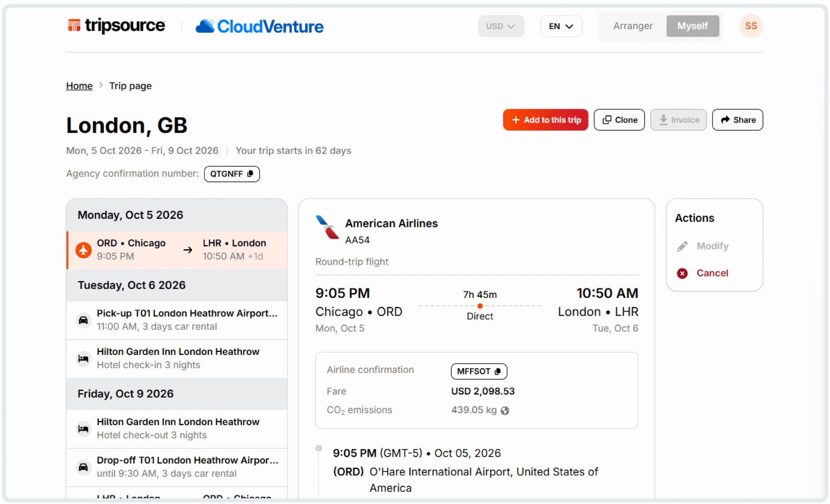Select the ORD Chicago to LHR London flight
Screen dimensions: 830x504
[177, 250]
